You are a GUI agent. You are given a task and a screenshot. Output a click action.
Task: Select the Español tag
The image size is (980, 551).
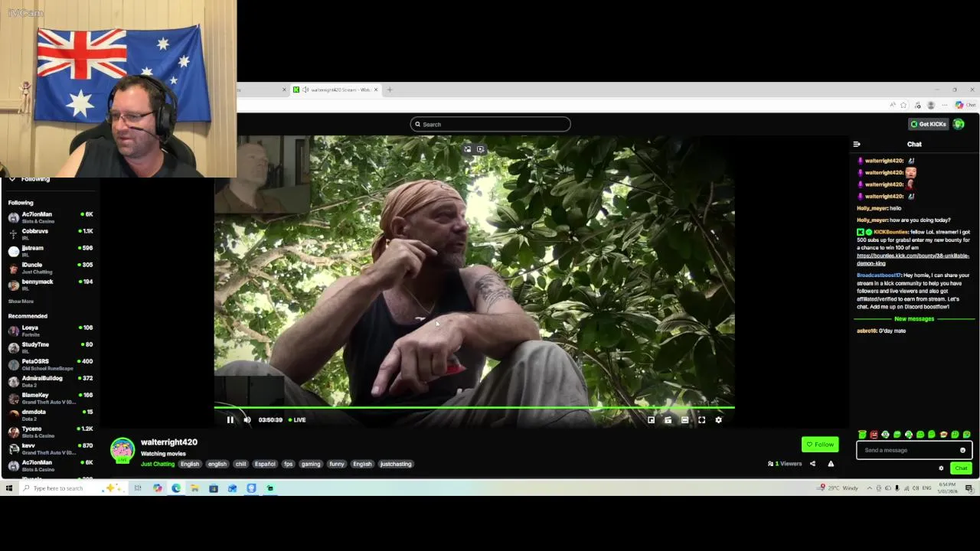coord(265,464)
